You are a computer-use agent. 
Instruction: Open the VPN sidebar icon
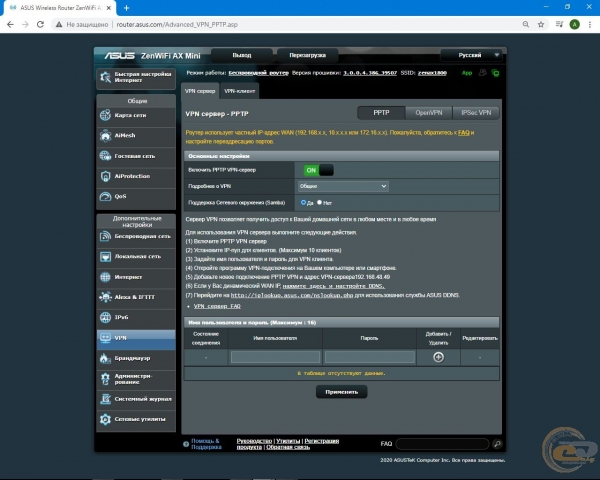tap(105, 338)
